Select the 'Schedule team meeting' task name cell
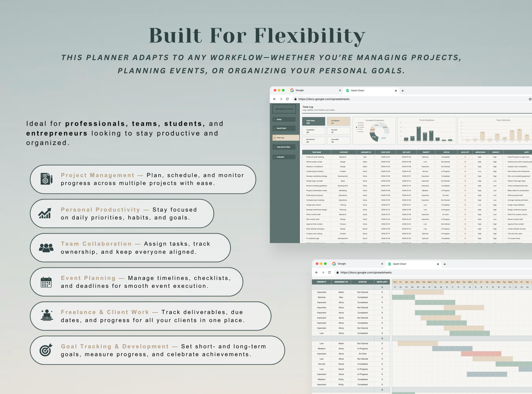 click(317, 200)
